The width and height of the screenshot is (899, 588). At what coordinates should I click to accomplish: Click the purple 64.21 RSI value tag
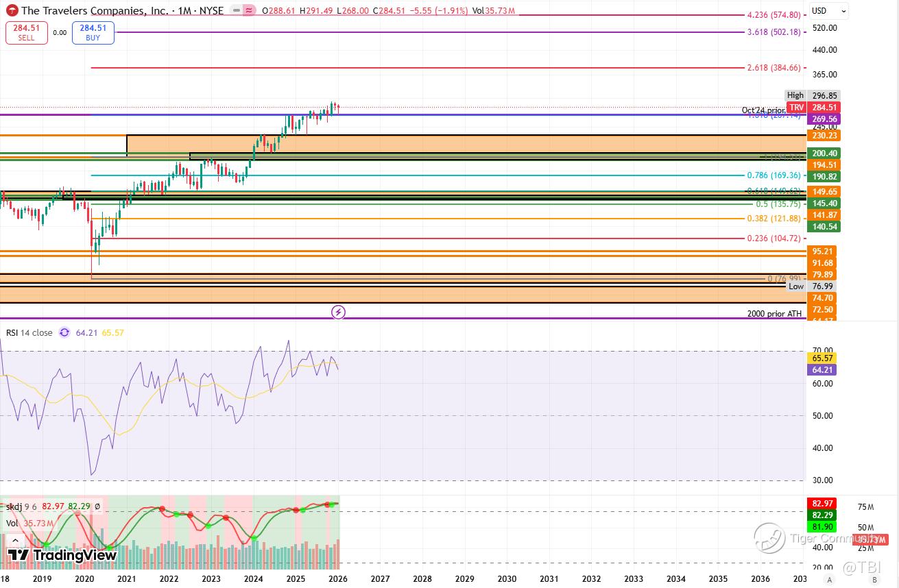[823, 370]
